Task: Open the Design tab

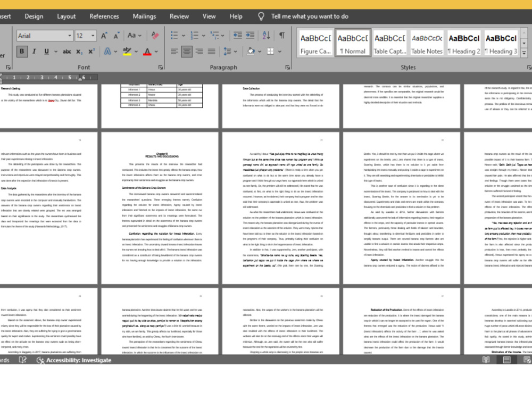Action: coord(34,16)
